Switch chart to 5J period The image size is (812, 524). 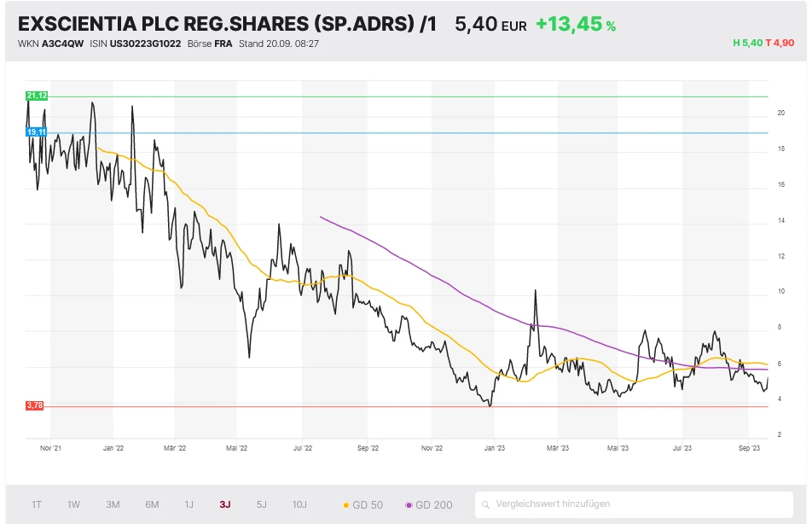pyautogui.click(x=262, y=504)
